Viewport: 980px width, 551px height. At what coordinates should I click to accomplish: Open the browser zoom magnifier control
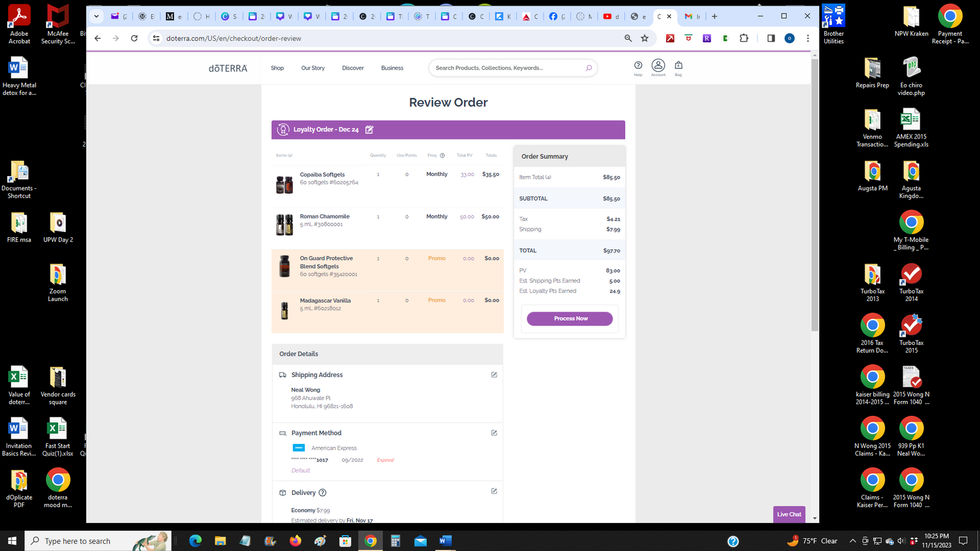click(x=628, y=38)
